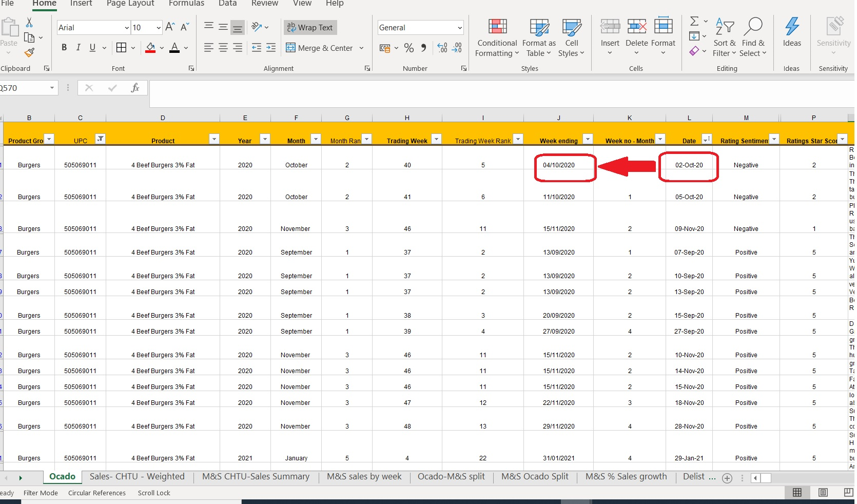Open the Data ribbon tab
Screen dimensions: 857x504
[227, 4]
